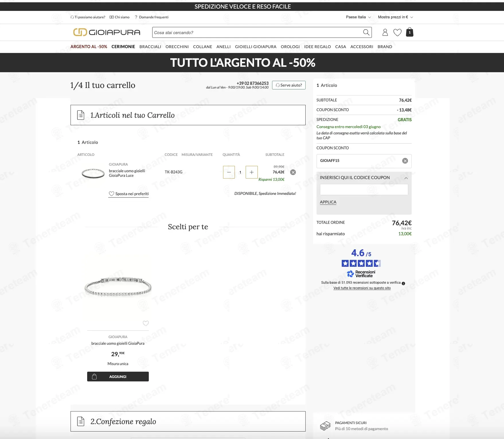The height and width of the screenshot is (439, 504).
Task: Remove GIOIAFF15 coupon with X icon
Action: tap(405, 161)
